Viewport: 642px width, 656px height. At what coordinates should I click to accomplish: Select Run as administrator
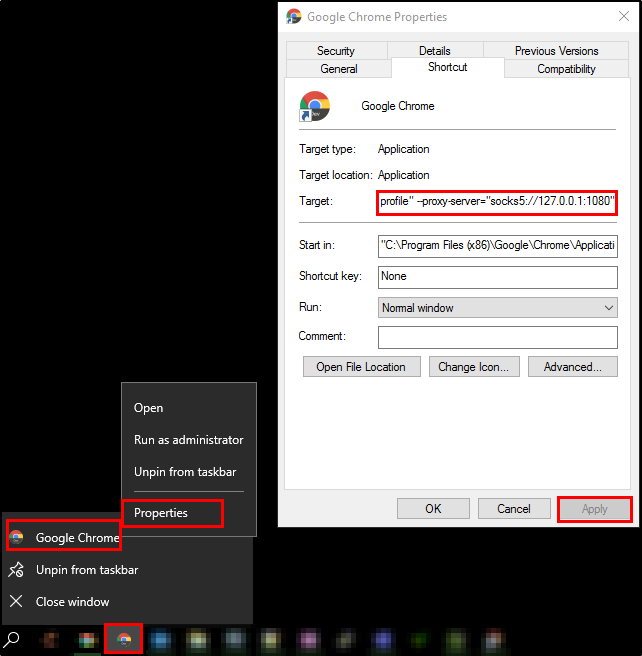click(189, 440)
